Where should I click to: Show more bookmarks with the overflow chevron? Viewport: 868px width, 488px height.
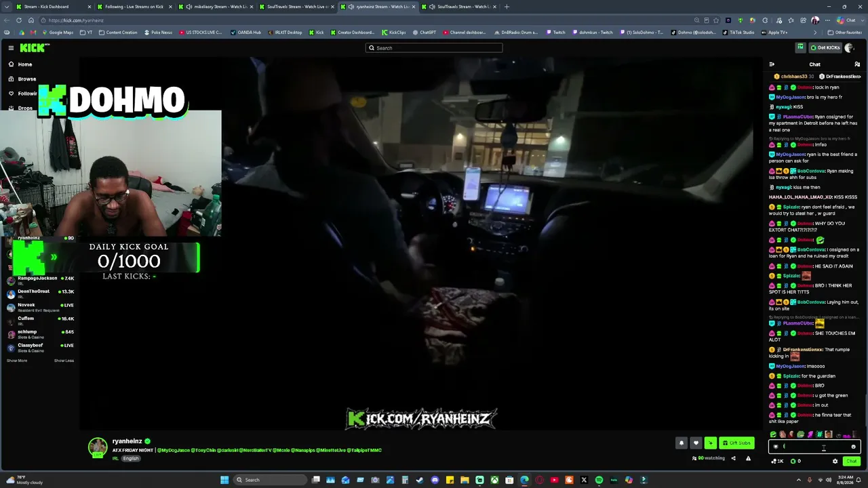pyautogui.click(x=815, y=33)
